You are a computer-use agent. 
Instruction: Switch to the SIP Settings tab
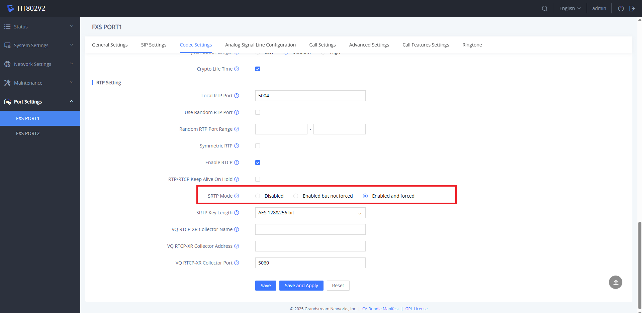coord(154,45)
